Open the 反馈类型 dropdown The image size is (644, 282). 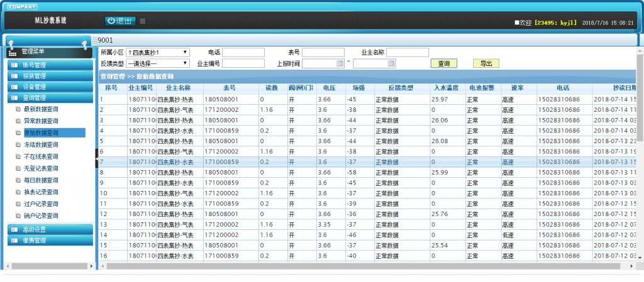click(x=158, y=63)
